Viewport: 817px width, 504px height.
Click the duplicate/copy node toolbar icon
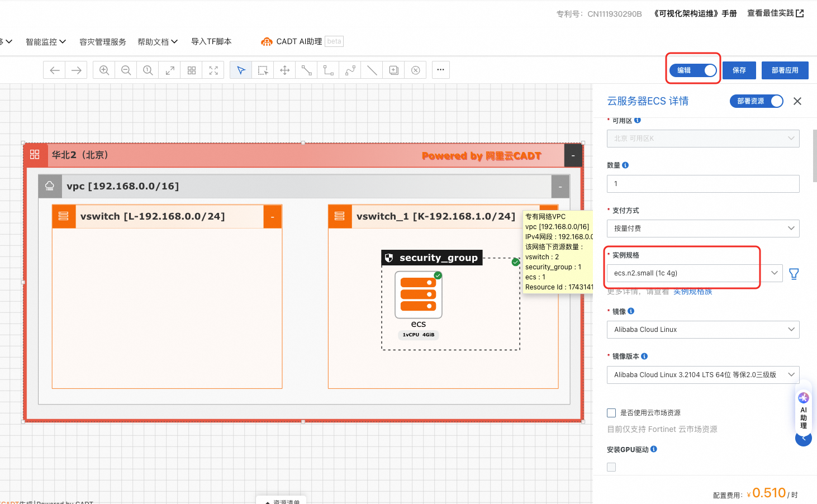tap(393, 70)
